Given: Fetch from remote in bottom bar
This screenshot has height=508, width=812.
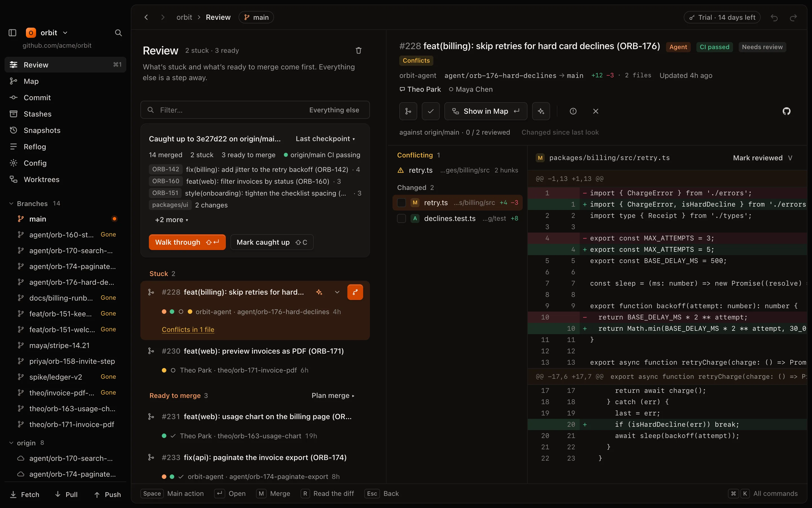Looking at the screenshot, I should 25,494.
